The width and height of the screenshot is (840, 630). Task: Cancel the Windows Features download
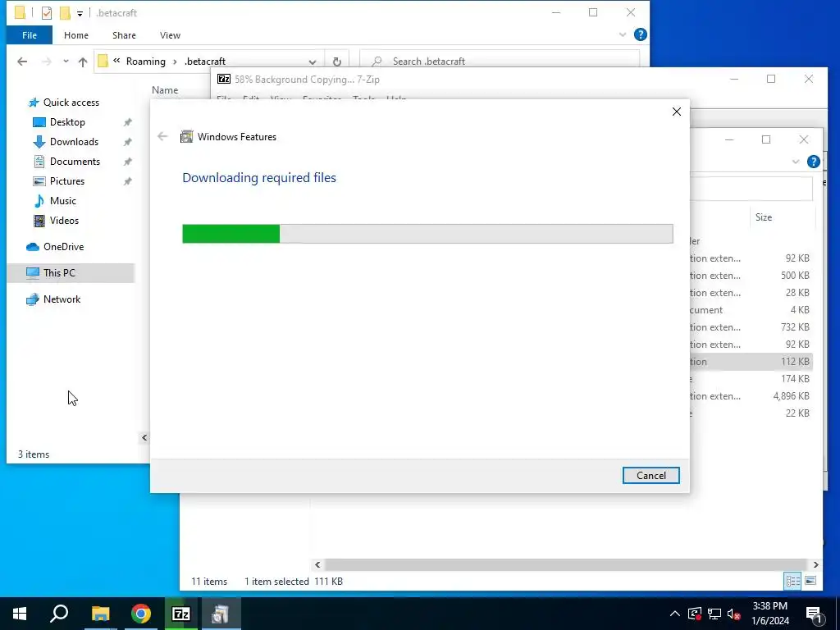tap(651, 475)
